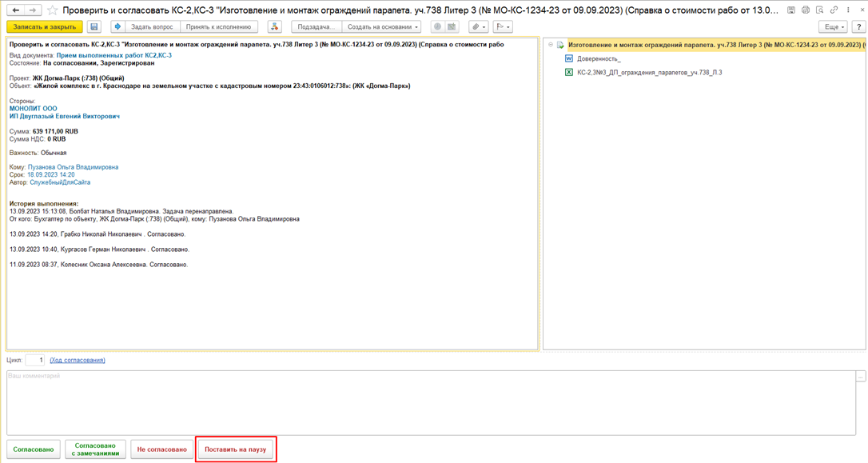Screen dimensions: 868x463
Task: Open help with question mark button
Action: pos(859,27)
